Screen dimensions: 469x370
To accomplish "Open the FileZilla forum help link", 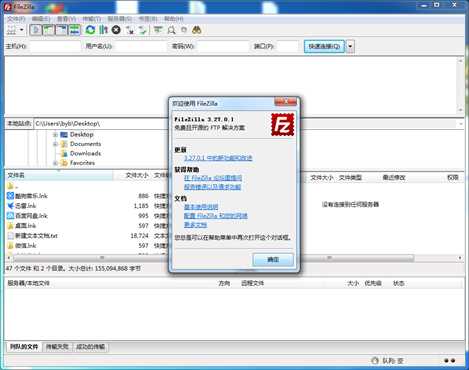I will point(213,178).
